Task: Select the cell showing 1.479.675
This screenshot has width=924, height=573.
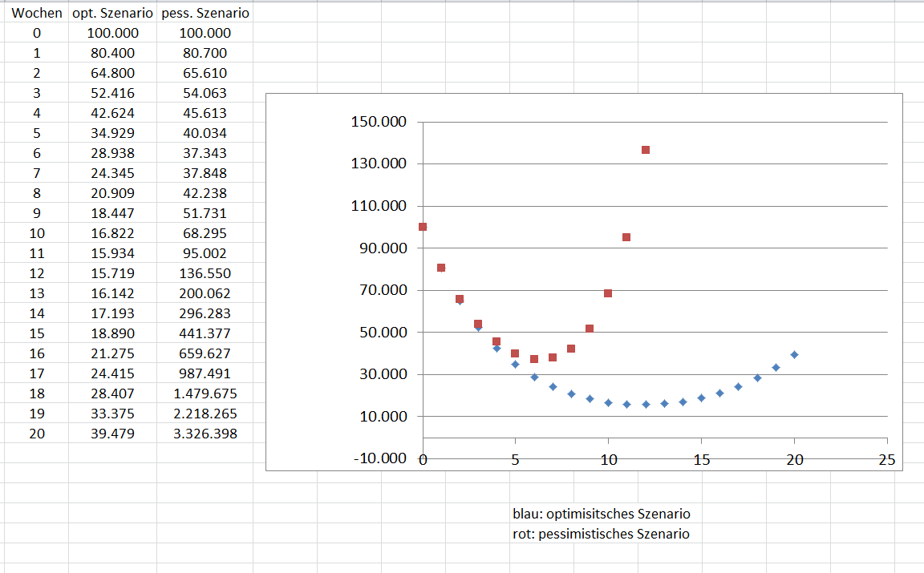Action: pyautogui.click(x=205, y=393)
